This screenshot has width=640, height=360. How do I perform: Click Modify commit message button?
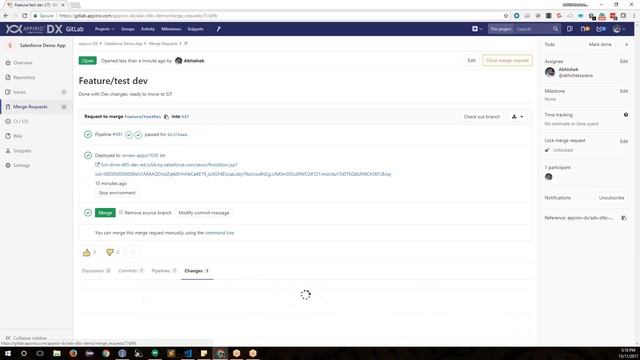click(x=204, y=213)
